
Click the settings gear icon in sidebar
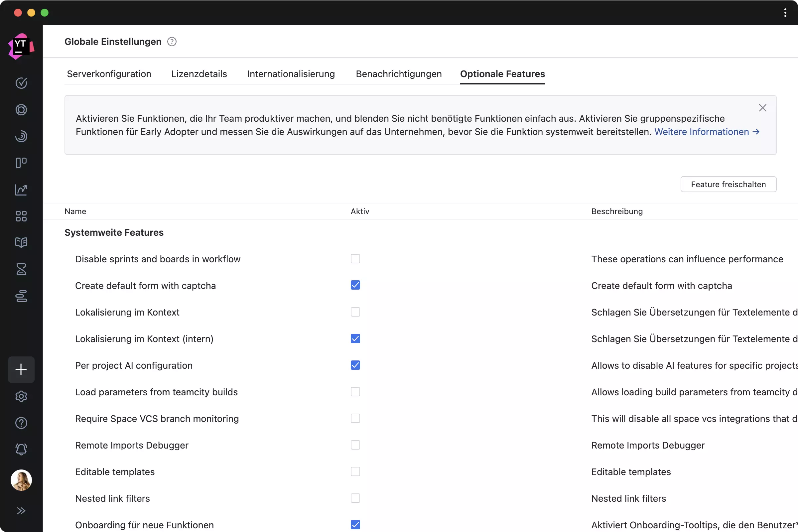[21, 396]
